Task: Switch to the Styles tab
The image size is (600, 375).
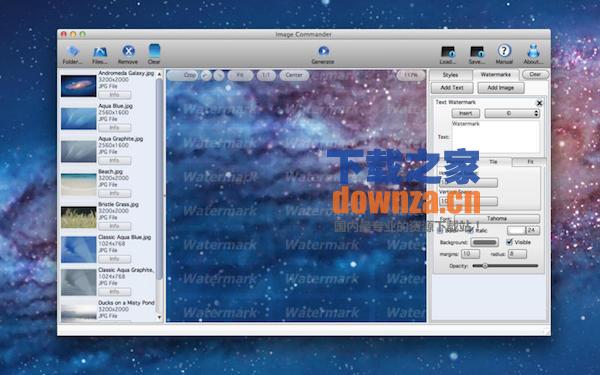Action: point(450,75)
